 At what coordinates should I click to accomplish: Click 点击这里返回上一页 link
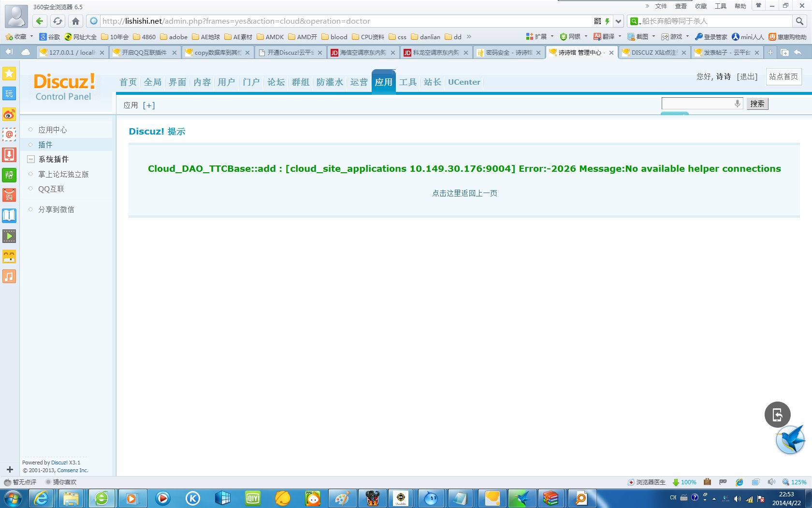click(464, 193)
